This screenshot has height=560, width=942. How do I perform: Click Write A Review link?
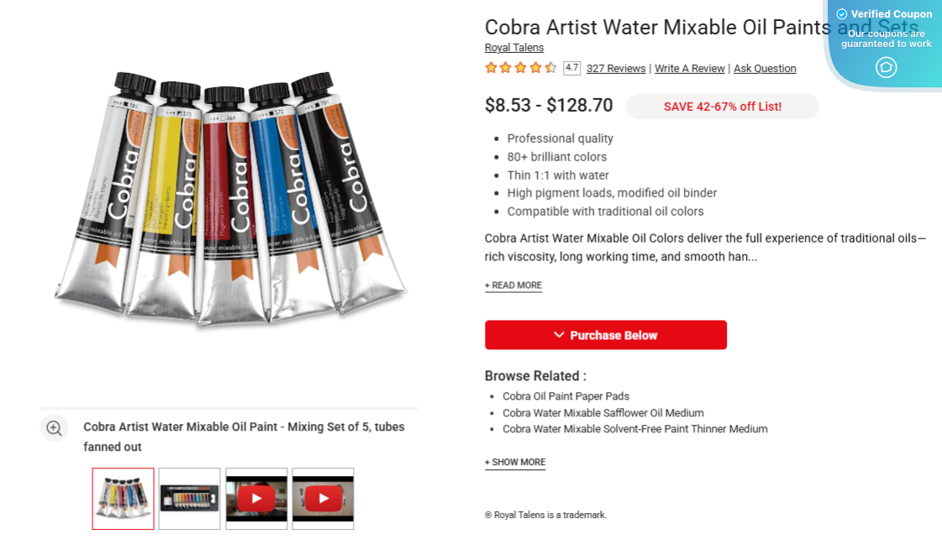(690, 69)
